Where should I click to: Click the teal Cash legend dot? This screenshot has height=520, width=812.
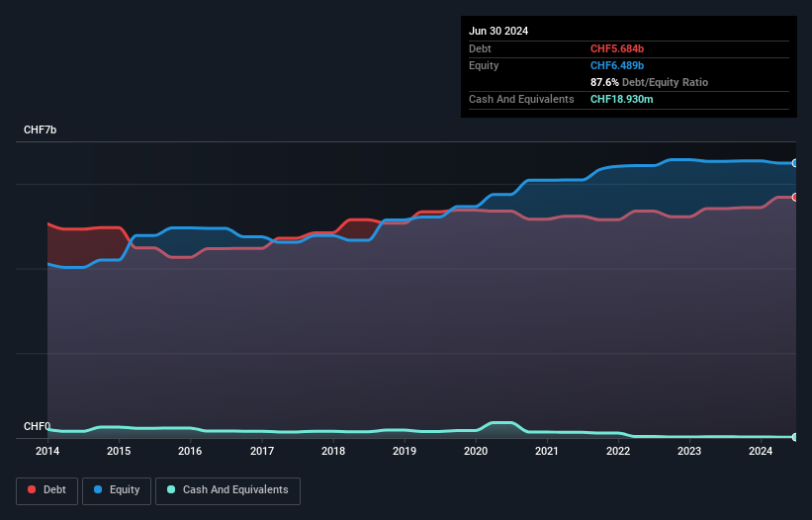pos(171,489)
